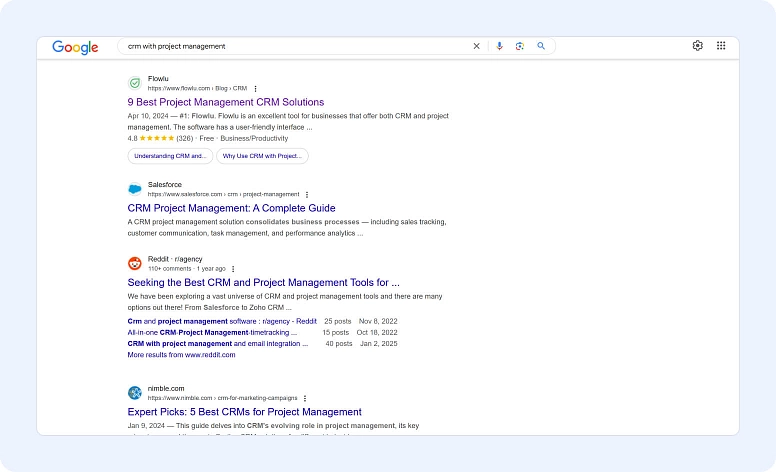Open Crm and project management software Reddit sublink

[x=222, y=321]
